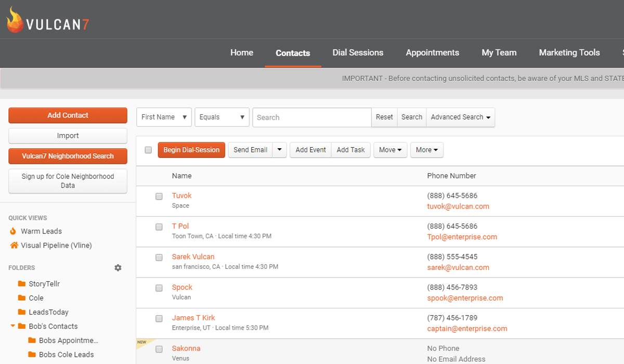Open the T Pol contact link

pos(180,226)
